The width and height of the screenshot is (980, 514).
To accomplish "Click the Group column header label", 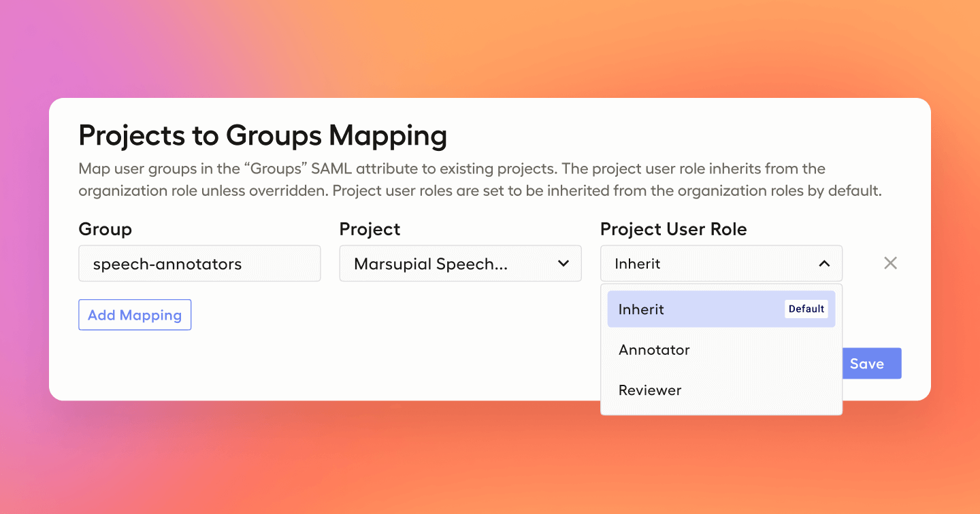I will point(105,229).
